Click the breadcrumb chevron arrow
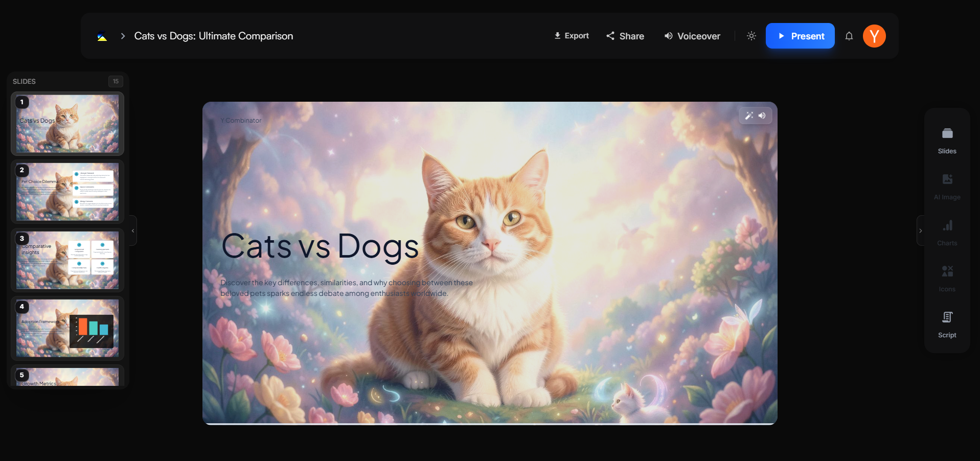980x461 pixels. tap(123, 36)
